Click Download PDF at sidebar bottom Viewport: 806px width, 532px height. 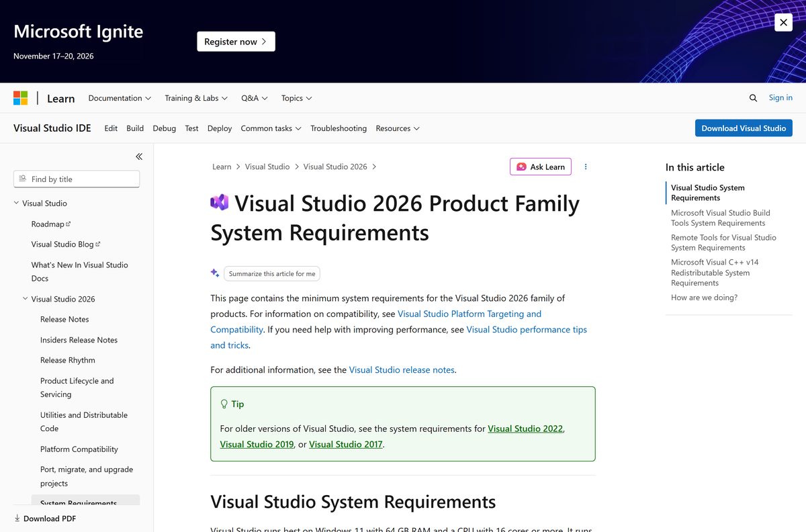pyautogui.click(x=44, y=519)
